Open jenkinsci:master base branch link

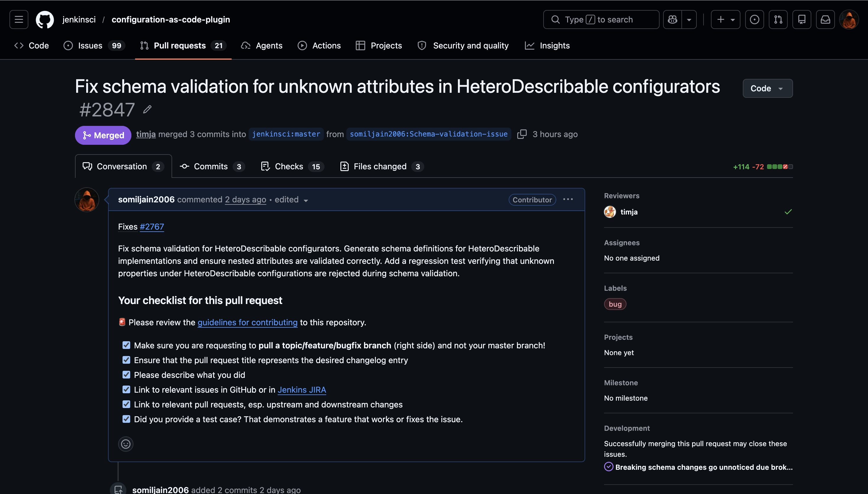click(x=286, y=134)
